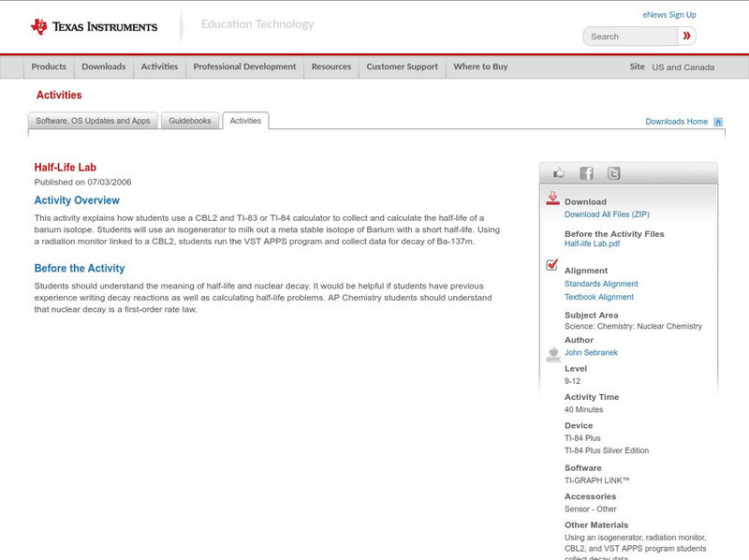Click the Downloads Home house icon
The image size is (749, 560).
[718, 122]
